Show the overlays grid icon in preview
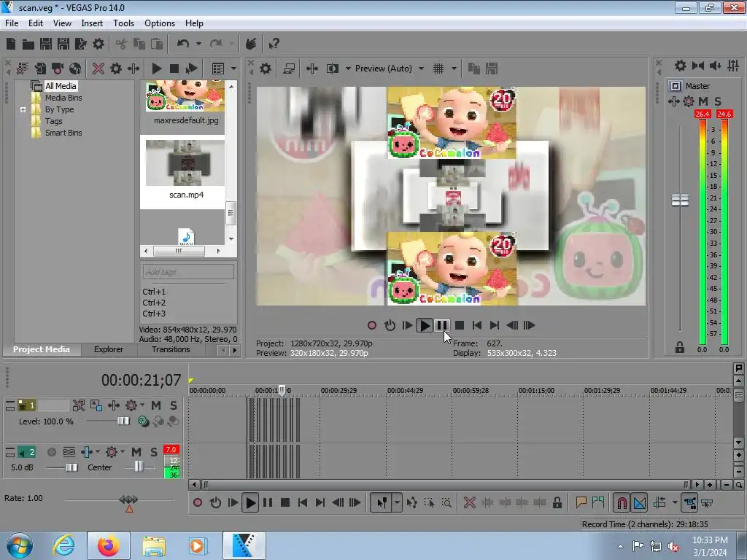This screenshot has height=560, width=747. point(438,69)
